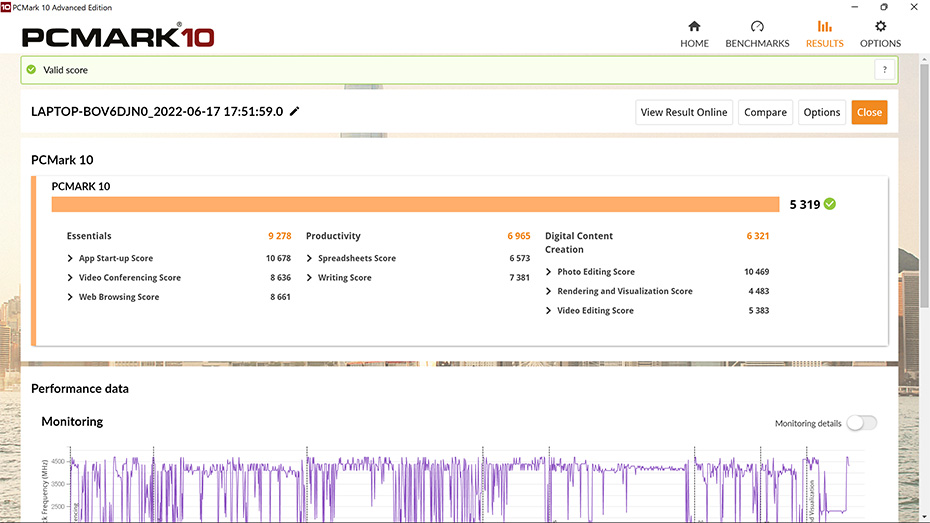Image resolution: width=930 pixels, height=523 pixels.
Task: Click the View Result Online button
Action: tap(684, 112)
